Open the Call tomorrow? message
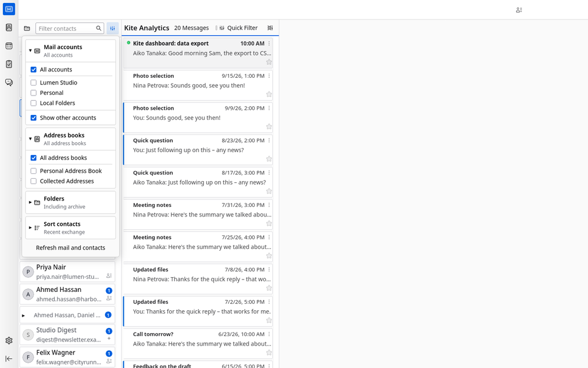Screen dimensions: 588x368 pyautogui.click(x=198, y=343)
